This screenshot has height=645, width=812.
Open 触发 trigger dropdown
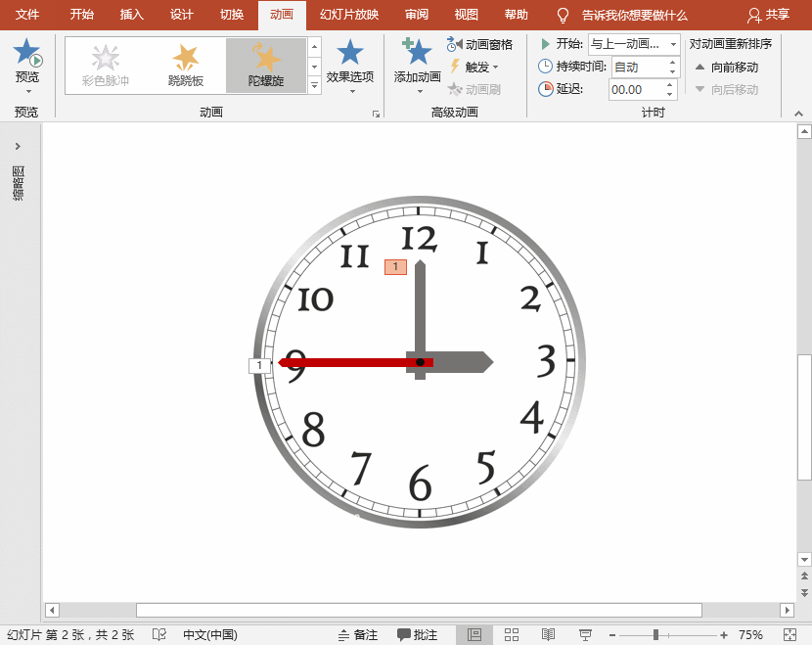pos(474,67)
